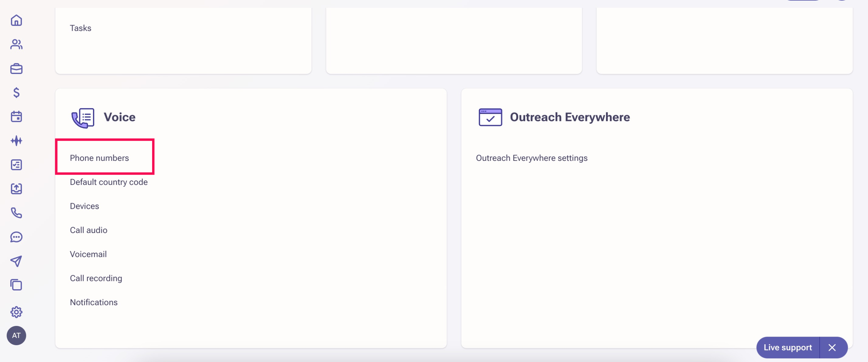Viewport: 868px width, 362px height.
Task: Dismiss the Live support widget
Action: (832, 348)
